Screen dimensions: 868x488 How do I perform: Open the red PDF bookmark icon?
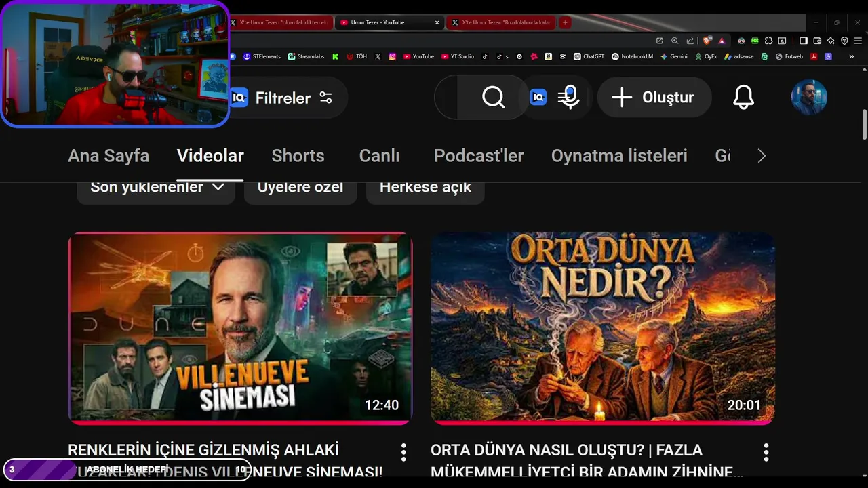[813, 56]
